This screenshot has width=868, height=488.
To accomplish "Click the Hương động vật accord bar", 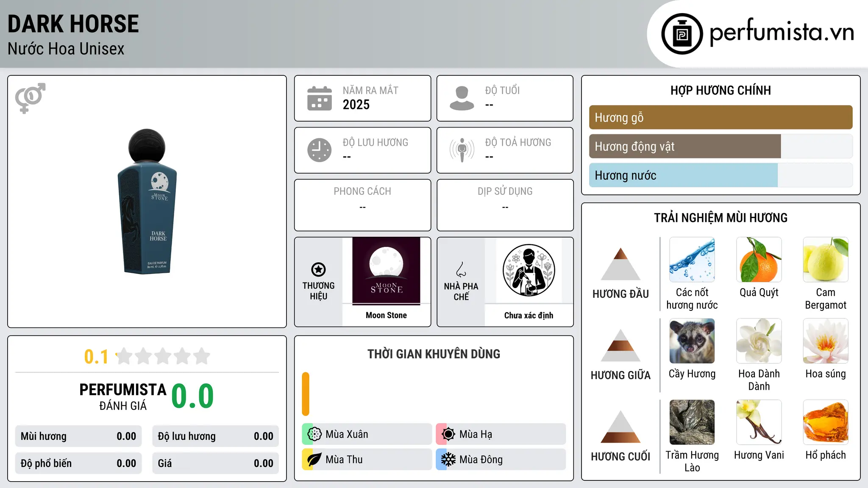I will click(x=721, y=147).
